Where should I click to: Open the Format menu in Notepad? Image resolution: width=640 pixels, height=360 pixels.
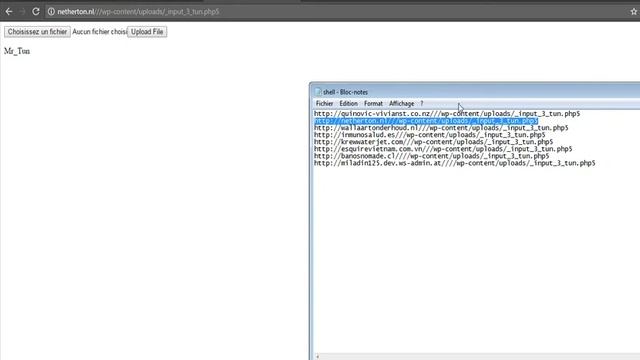[x=373, y=104]
